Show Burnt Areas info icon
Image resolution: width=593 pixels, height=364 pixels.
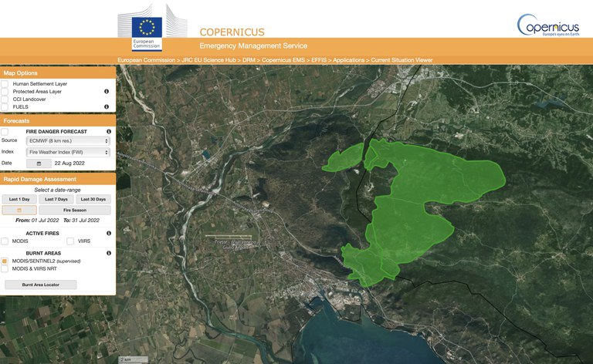point(109,253)
